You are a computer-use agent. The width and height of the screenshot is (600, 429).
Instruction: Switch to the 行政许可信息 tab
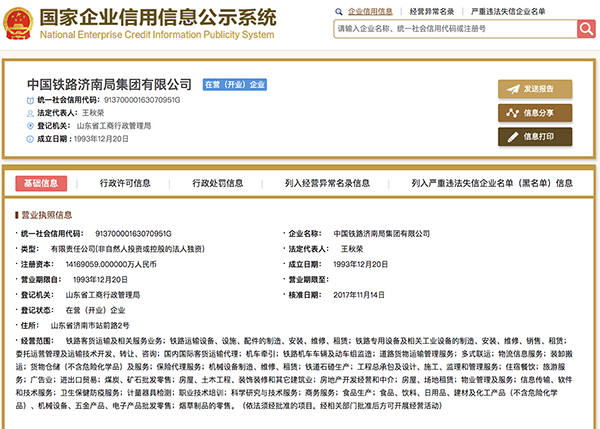click(125, 183)
